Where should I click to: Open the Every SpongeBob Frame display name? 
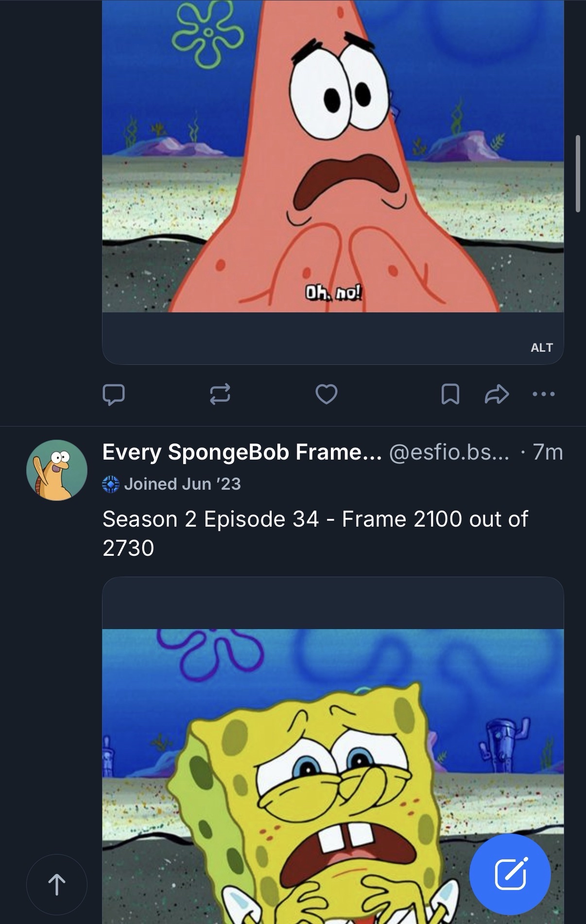click(x=241, y=452)
